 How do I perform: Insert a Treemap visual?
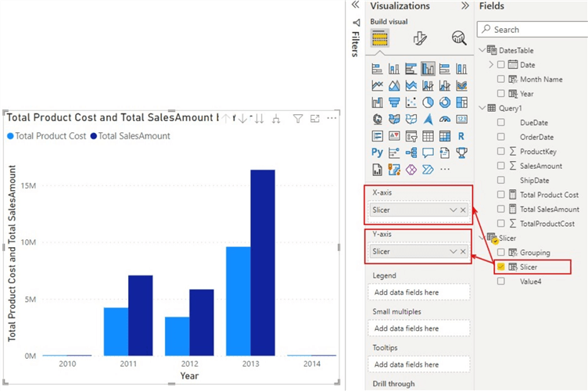coord(461,102)
